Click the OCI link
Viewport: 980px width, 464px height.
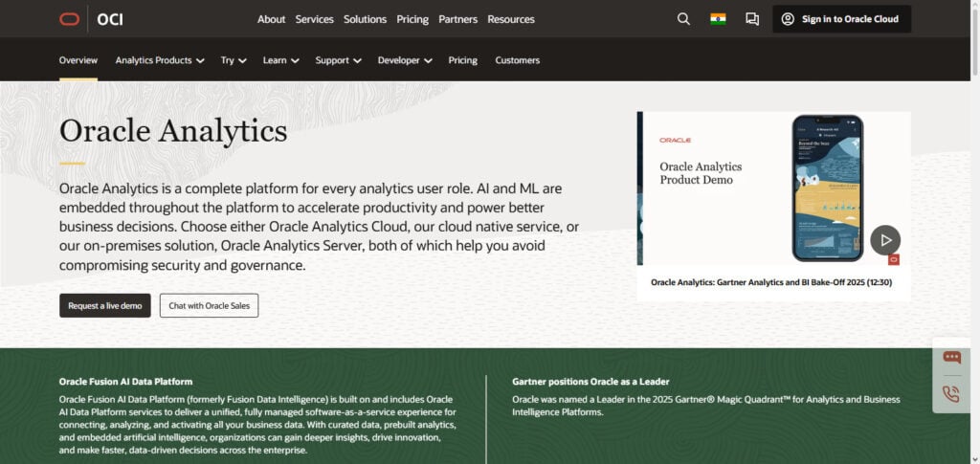click(x=110, y=19)
